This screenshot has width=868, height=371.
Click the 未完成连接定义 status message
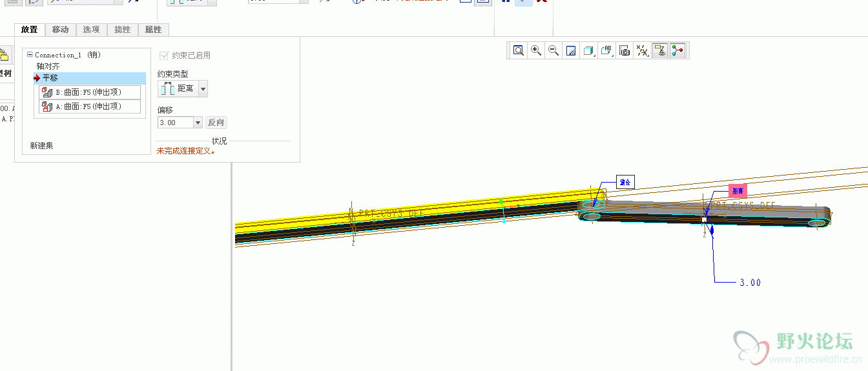(186, 151)
